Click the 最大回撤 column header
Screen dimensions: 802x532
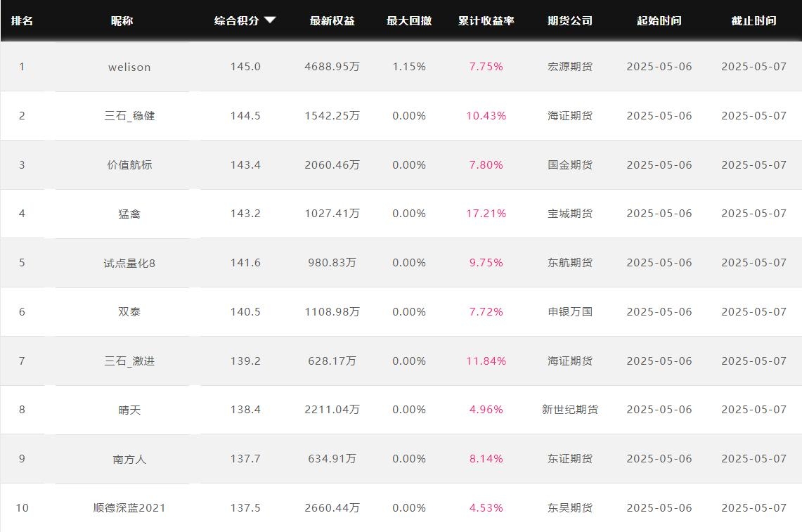[x=409, y=20]
